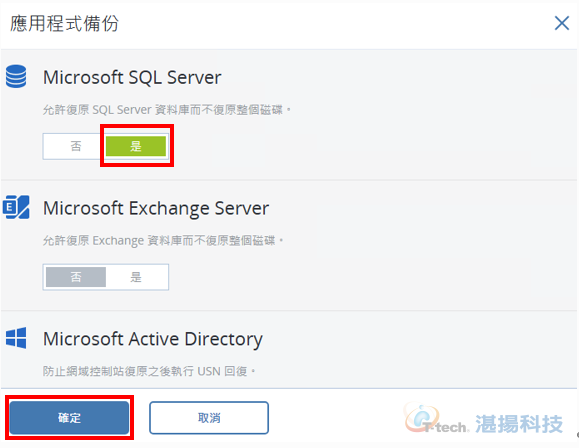Viewport: 579px width, 448px height.
Task: Click the Microsoft Exchange Server icon
Action: (16, 207)
